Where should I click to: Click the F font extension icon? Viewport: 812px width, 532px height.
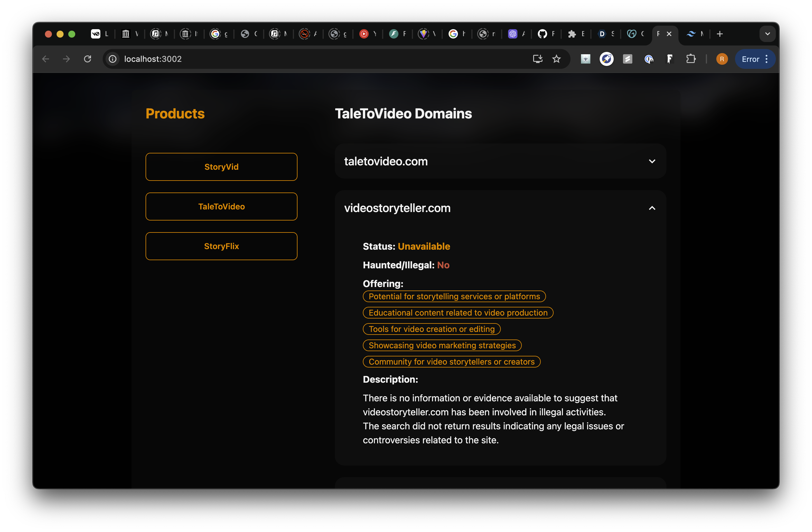(x=669, y=59)
